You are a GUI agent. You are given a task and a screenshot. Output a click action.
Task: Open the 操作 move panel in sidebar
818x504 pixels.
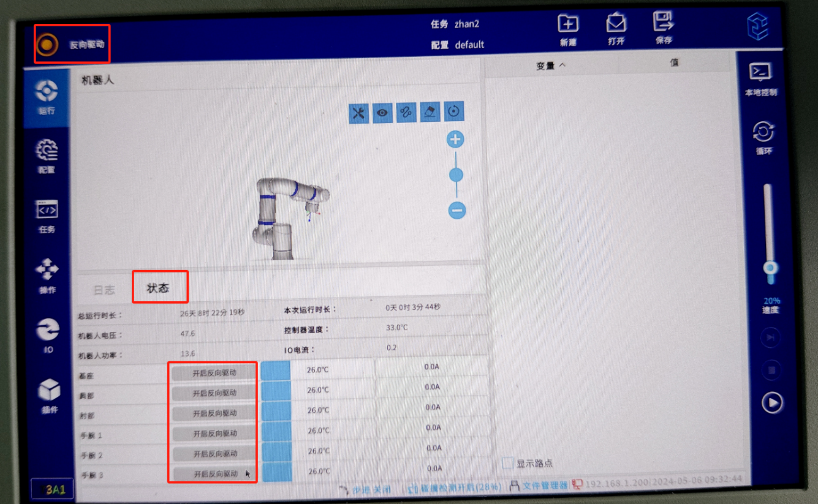click(47, 271)
